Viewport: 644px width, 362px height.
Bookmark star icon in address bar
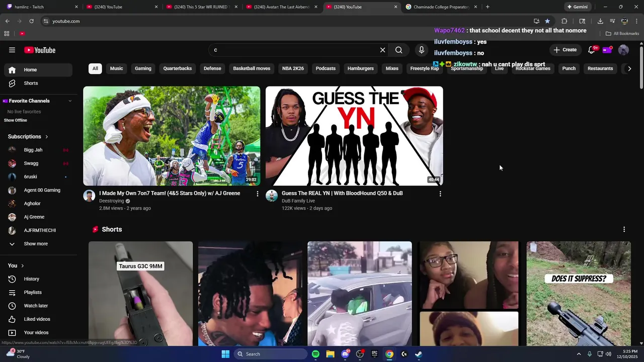tap(547, 21)
